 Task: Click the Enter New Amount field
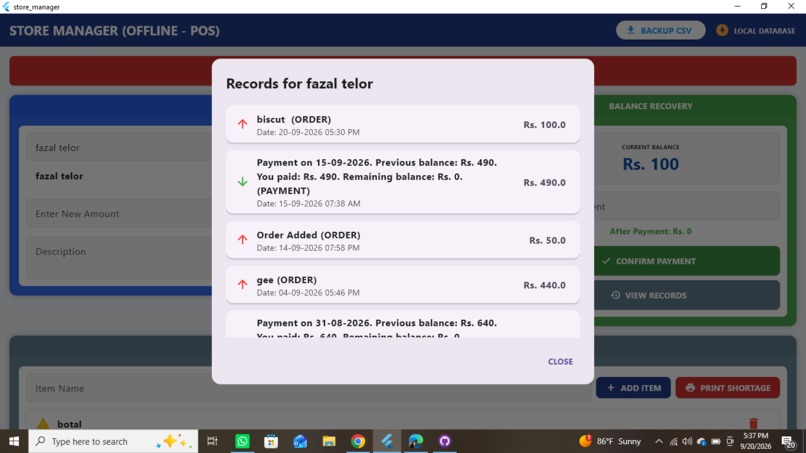[118, 213]
